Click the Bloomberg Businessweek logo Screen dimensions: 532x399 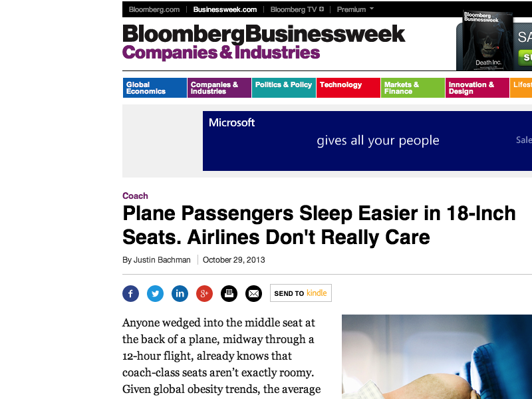263,34
